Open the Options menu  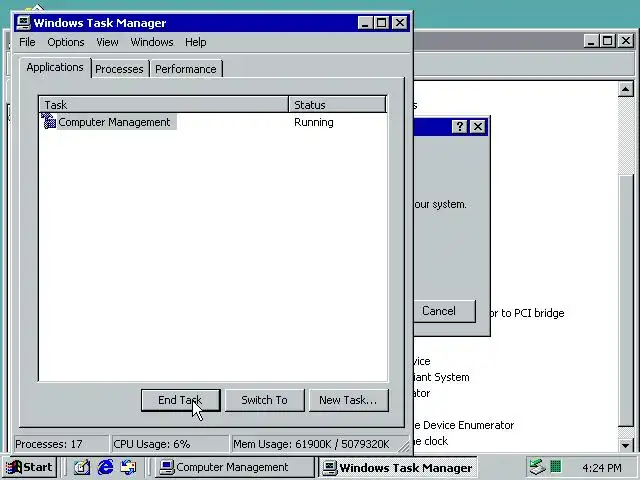pos(66,42)
